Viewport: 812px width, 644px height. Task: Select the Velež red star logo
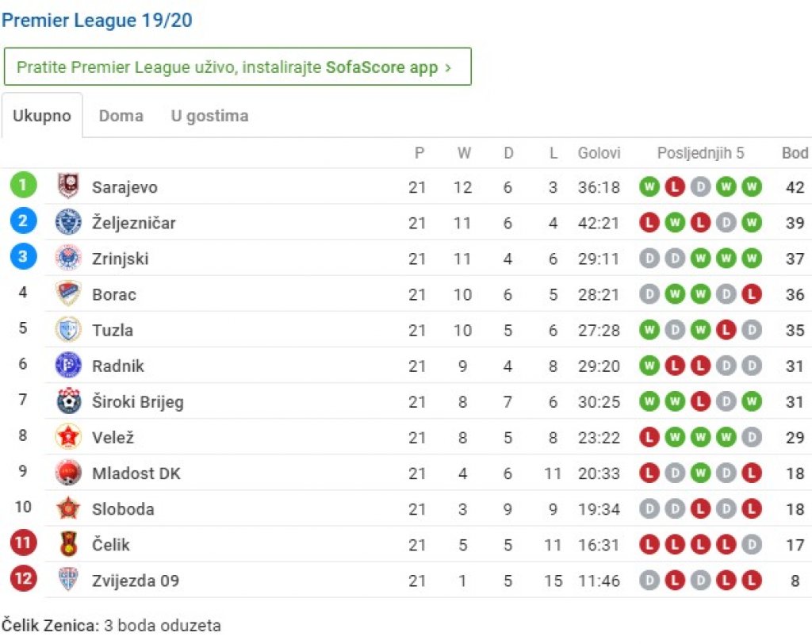68,436
